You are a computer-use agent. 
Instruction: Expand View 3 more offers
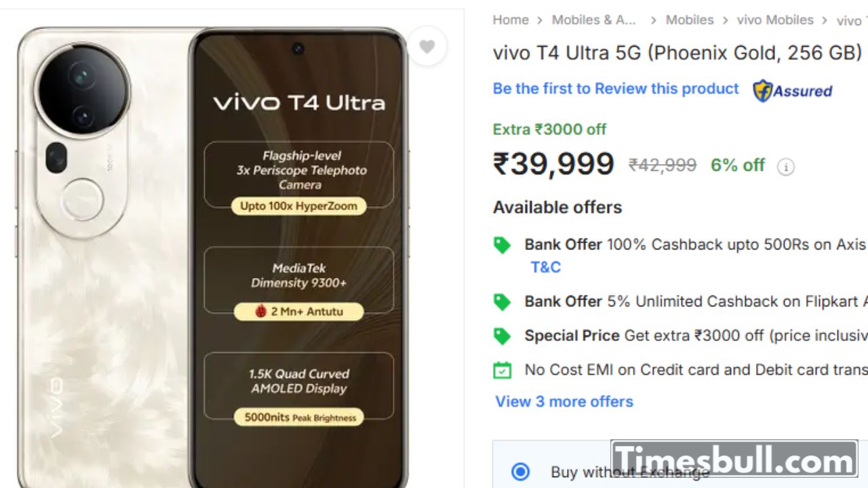[564, 401]
